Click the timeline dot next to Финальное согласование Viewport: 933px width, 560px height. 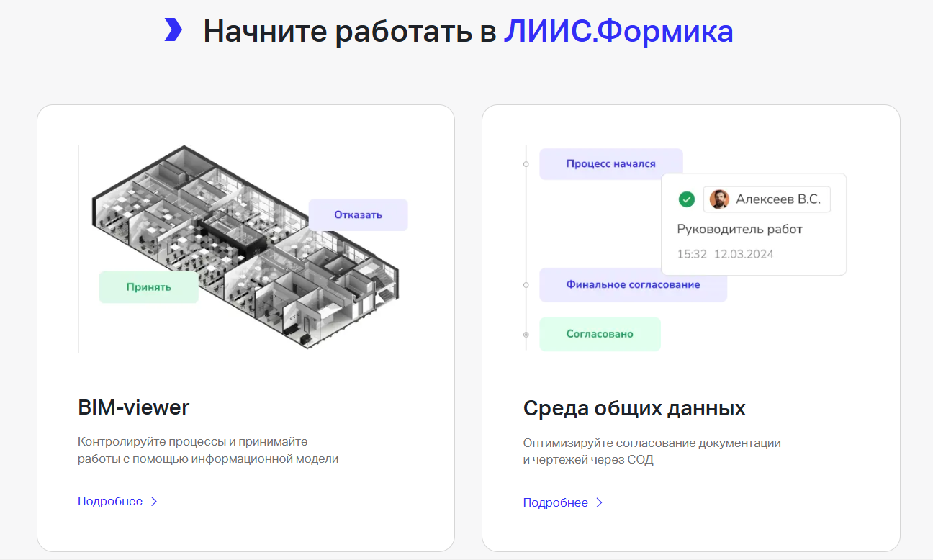coord(526,285)
